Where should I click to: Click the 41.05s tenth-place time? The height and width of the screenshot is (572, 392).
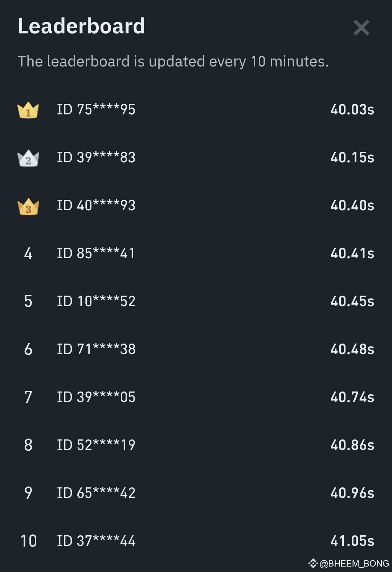point(352,541)
